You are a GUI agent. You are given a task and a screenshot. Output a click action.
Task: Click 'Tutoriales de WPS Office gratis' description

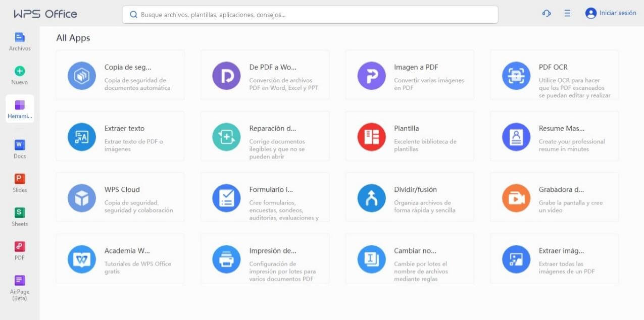tap(138, 268)
